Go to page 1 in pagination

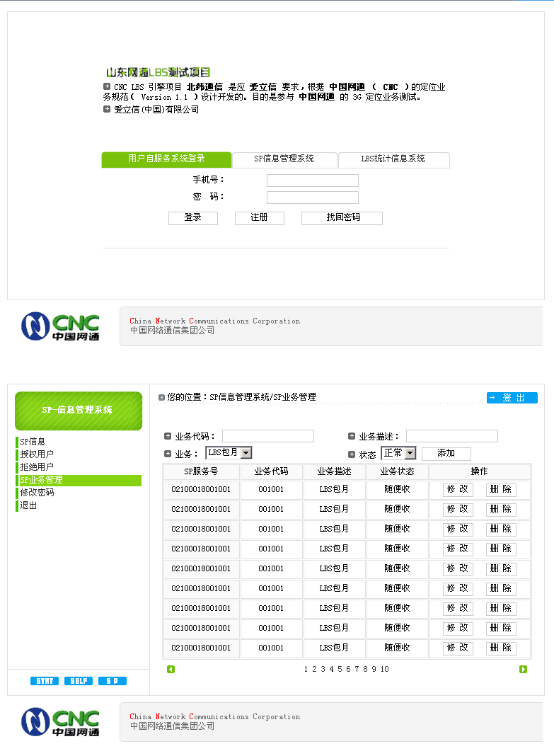[x=306, y=669]
